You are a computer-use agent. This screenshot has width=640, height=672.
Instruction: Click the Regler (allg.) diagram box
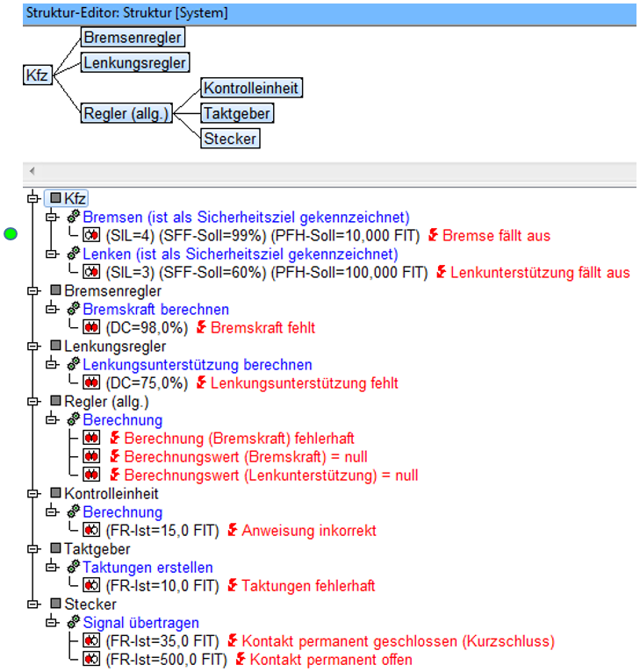click(126, 113)
